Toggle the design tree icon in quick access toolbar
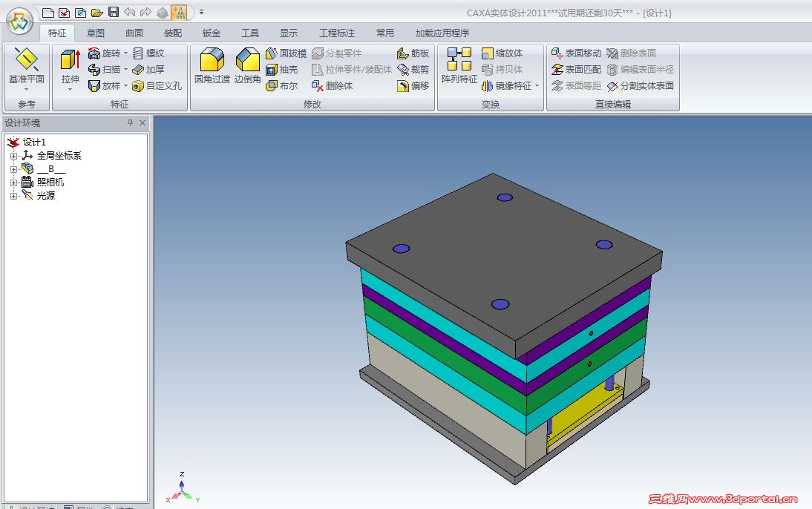The height and width of the screenshot is (509, 812). pos(179,13)
